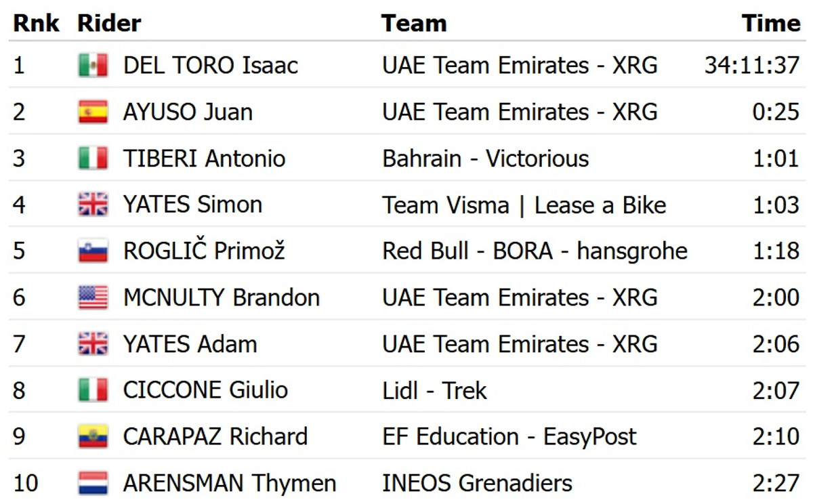This screenshot has width=813, height=504.
Task: Click the Slovenian flag beside Roglič
Action: click(93, 251)
